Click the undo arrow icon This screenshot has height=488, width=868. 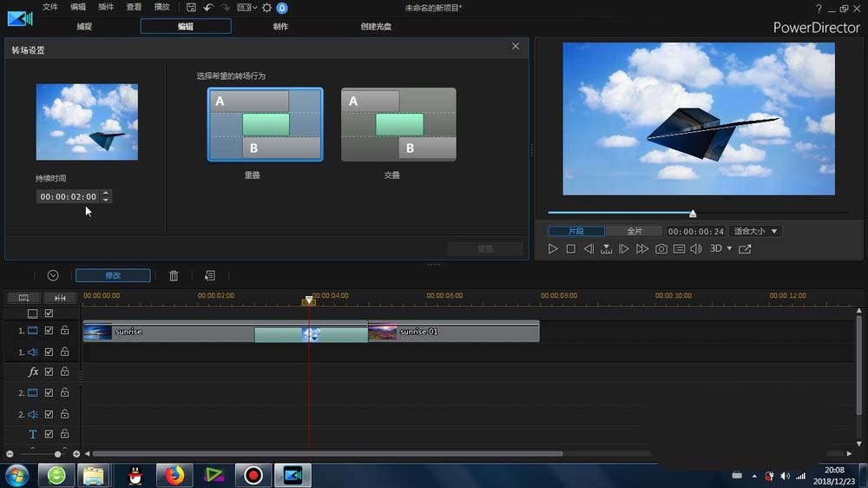pyautogui.click(x=208, y=8)
